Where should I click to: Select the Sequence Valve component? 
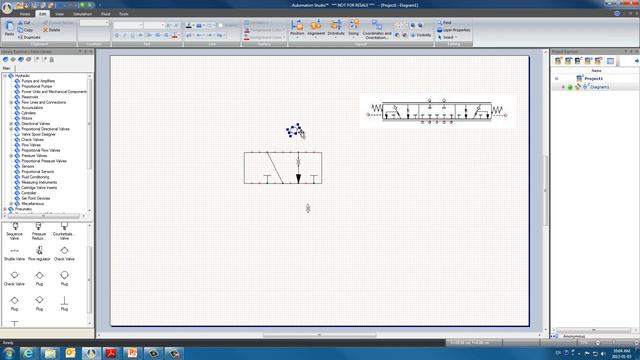pyautogui.click(x=15, y=231)
